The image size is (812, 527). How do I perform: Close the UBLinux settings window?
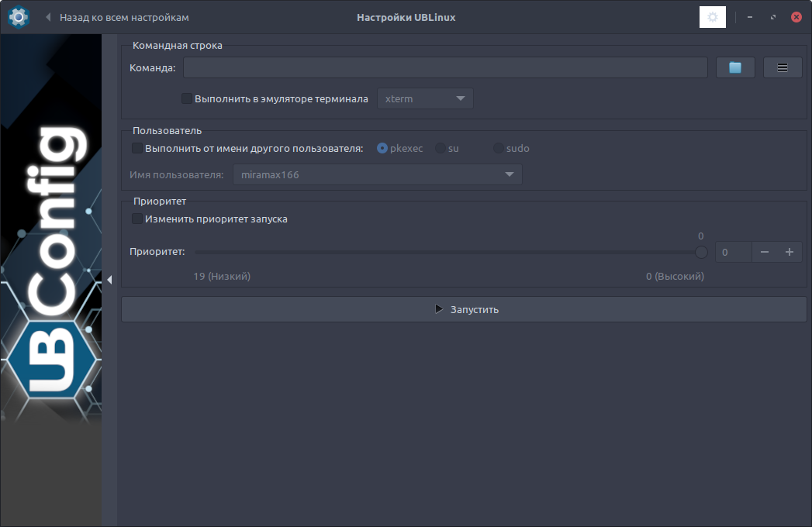(x=796, y=17)
